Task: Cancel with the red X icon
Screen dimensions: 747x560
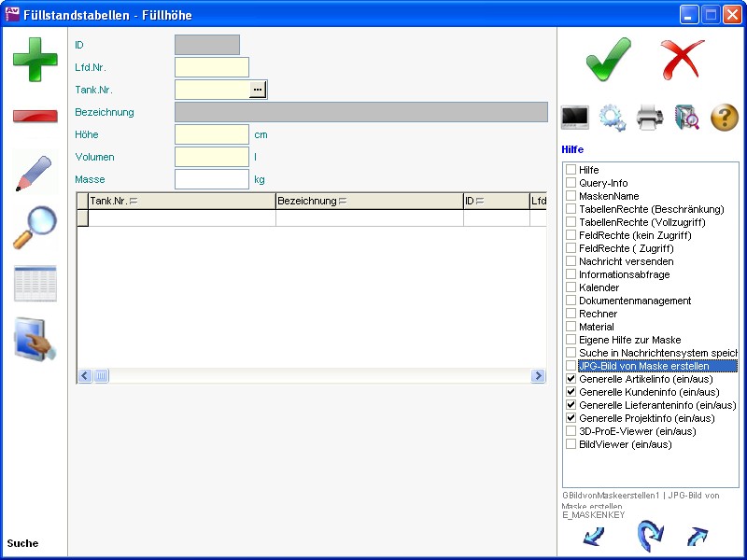Action: [x=683, y=60]
